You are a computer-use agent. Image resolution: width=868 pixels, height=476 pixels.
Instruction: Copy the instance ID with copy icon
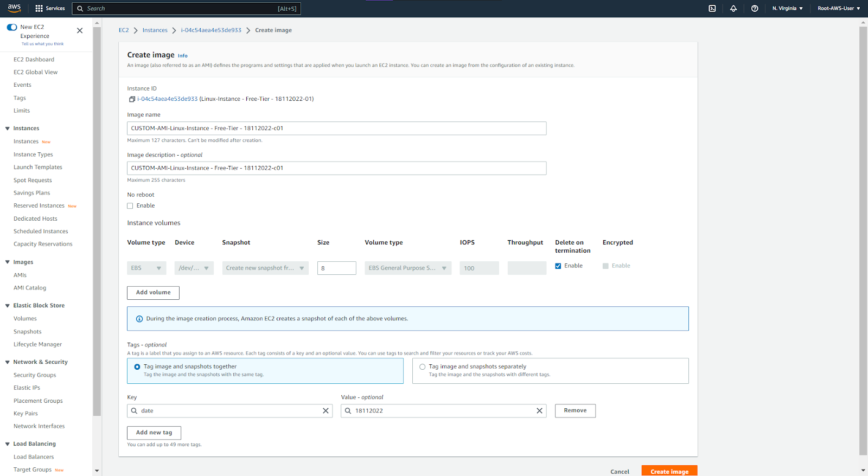tap(132, 99)
